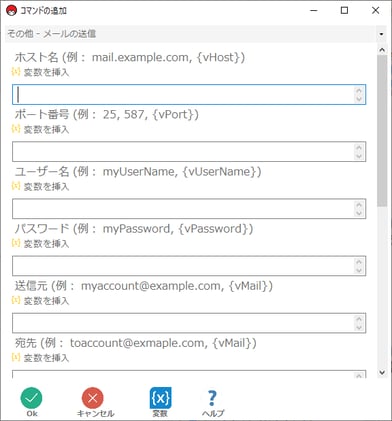392x421 pixels.
Task: Click the scroll up arrow of the form
Action: pos(382,50)
